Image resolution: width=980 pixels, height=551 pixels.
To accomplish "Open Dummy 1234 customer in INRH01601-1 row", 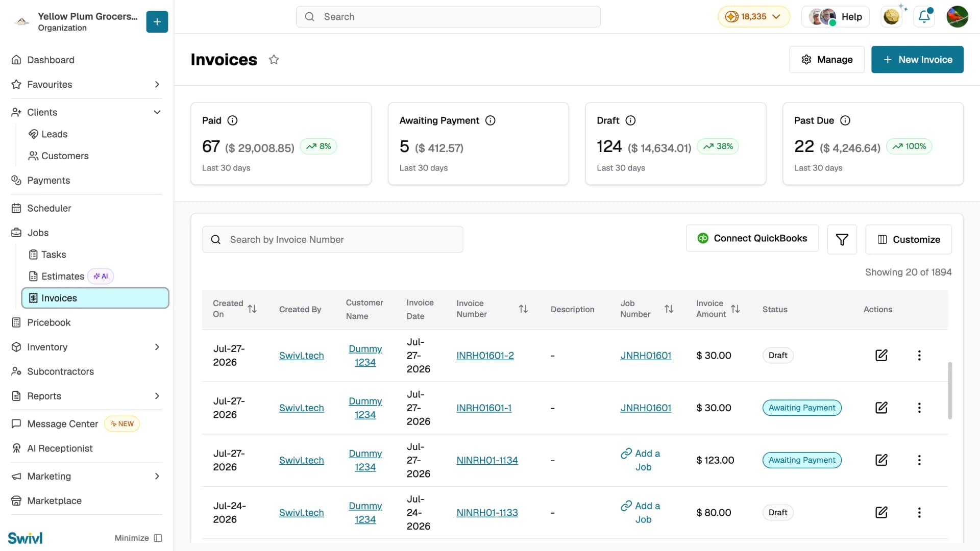I will [x=365, y=408].
